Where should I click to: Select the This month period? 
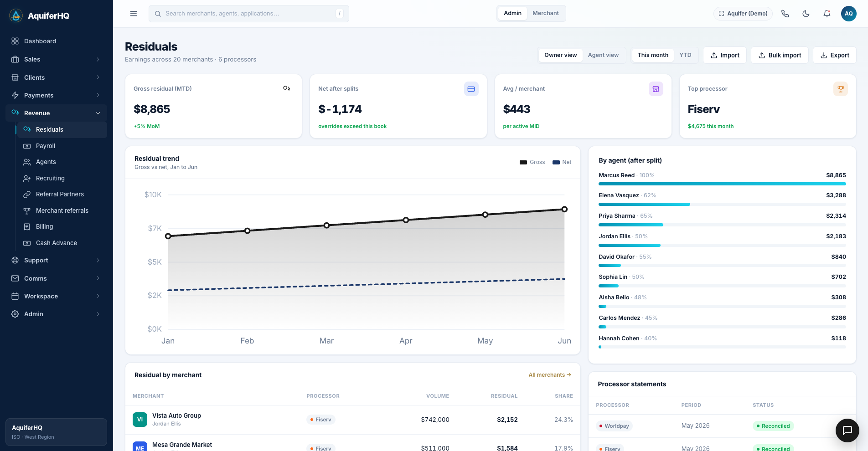pyautogui.click(x=653, y=55)
